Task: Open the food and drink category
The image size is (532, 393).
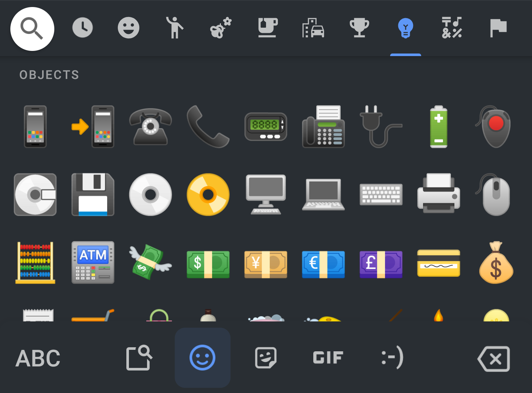Action: tap(267, 28)
